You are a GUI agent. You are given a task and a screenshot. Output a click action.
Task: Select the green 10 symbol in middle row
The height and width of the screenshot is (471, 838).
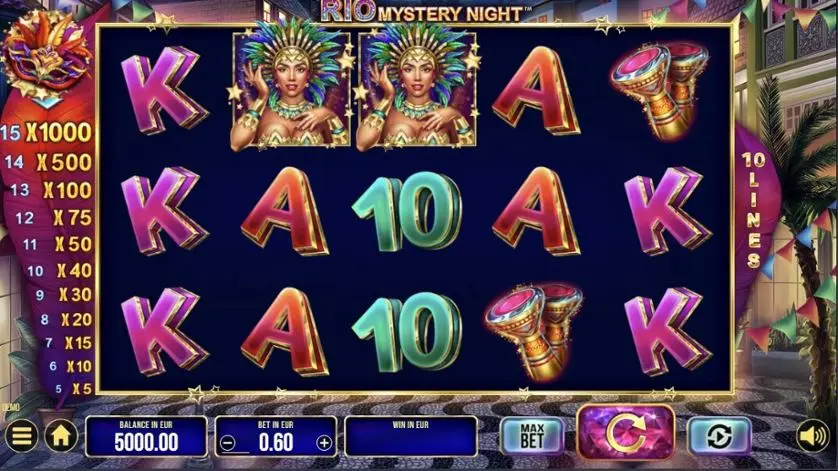pos(407,211)
